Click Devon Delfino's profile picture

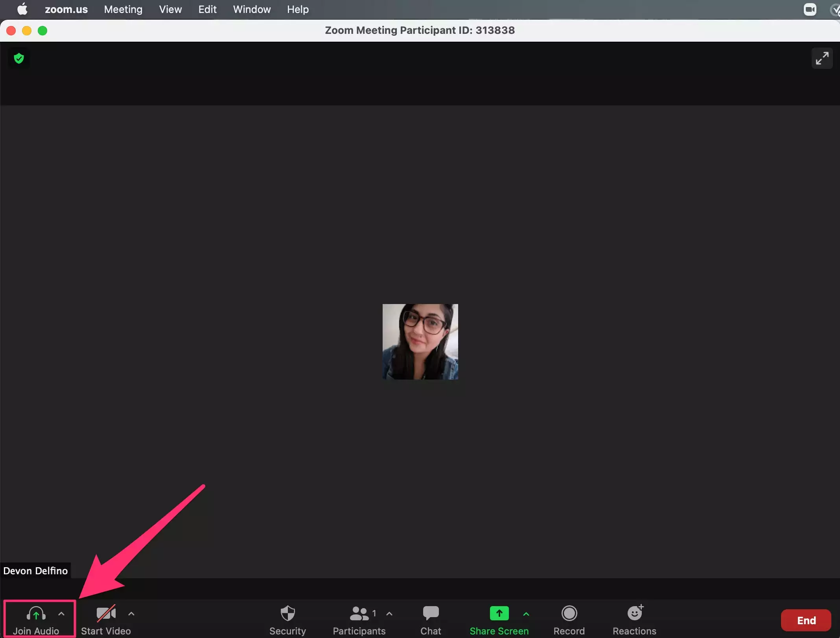(x=420, y=341)
